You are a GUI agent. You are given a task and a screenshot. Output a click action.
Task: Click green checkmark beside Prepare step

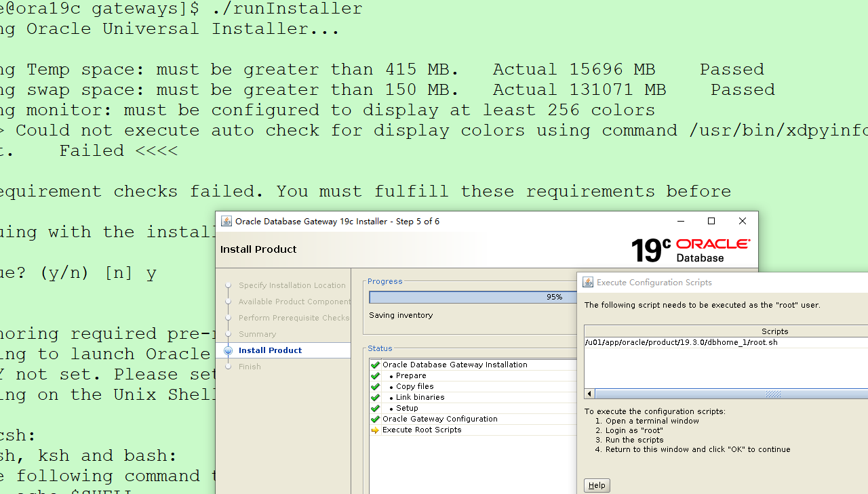[x=375, y=375]
